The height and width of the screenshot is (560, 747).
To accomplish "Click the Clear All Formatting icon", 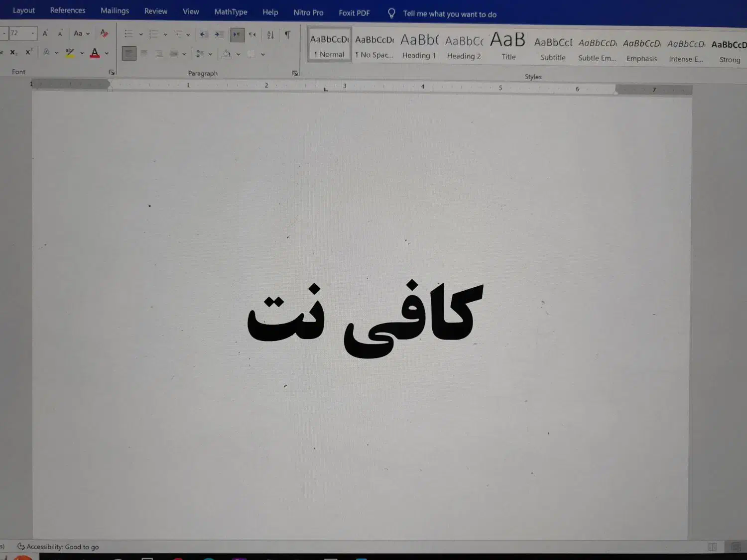I will pos(104,33).
